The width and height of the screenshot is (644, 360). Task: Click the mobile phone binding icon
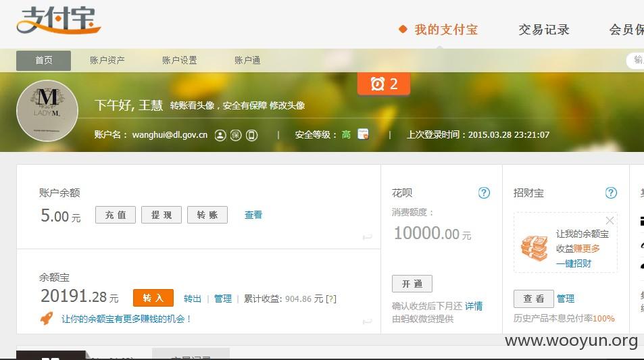click(252, 135)
